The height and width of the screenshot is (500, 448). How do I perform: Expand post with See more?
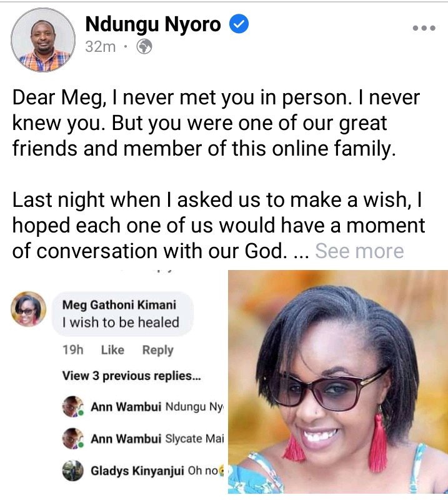(x=359, y=251)
